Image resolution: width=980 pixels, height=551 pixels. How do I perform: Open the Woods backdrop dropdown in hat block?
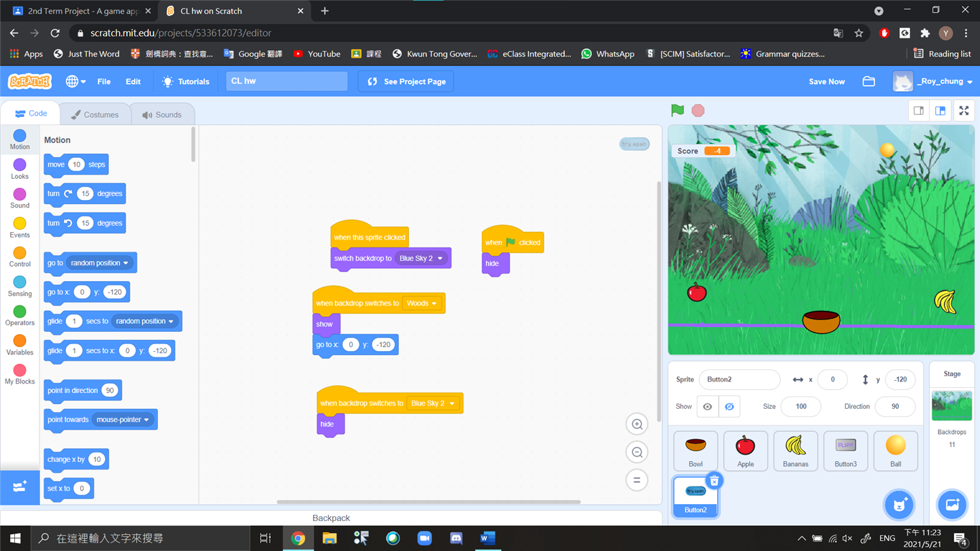(x=422, y=303)
